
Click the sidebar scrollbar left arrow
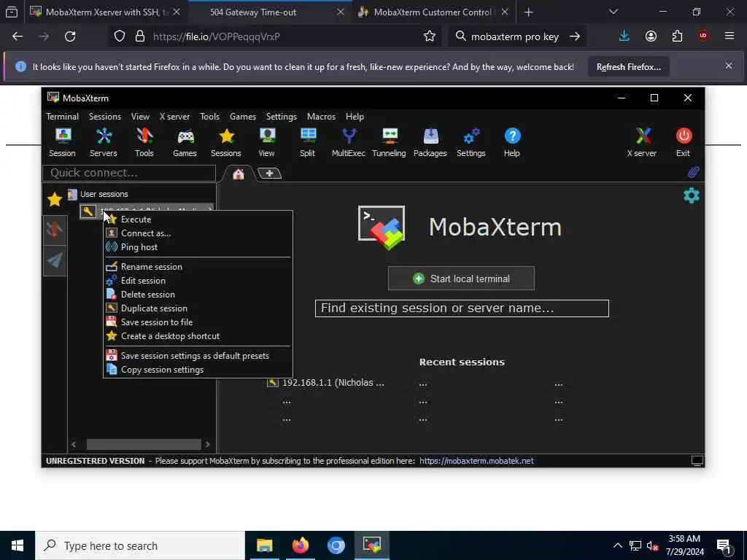(74, 444)
